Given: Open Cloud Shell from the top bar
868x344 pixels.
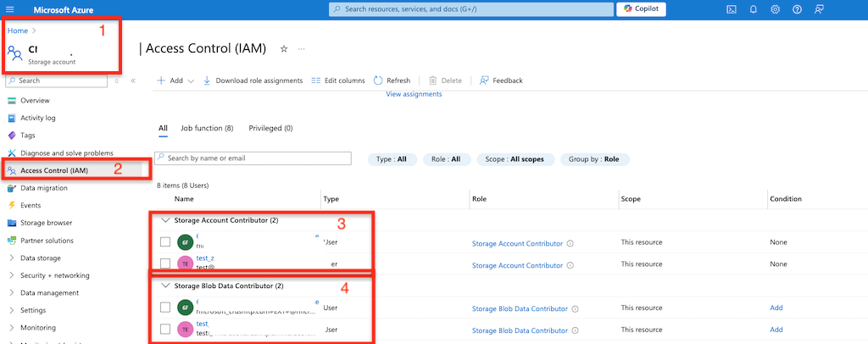Looking at the screenshot, I should click(732, 9).
